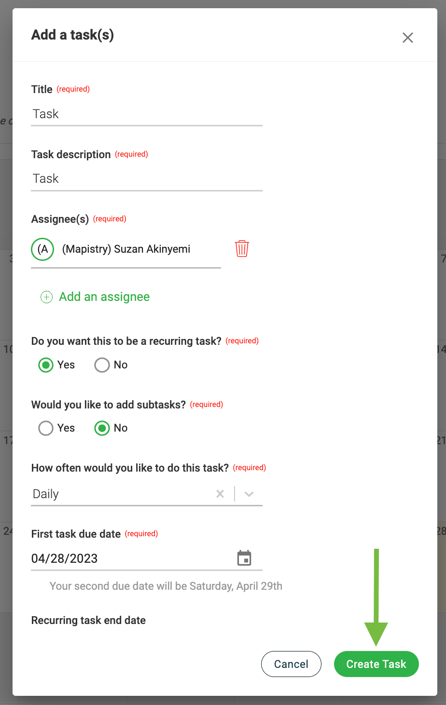Screen dimensions: 446x705
Task: Delete assignee Suzan Akinyemi with trash icon
Action: point(242,249)
